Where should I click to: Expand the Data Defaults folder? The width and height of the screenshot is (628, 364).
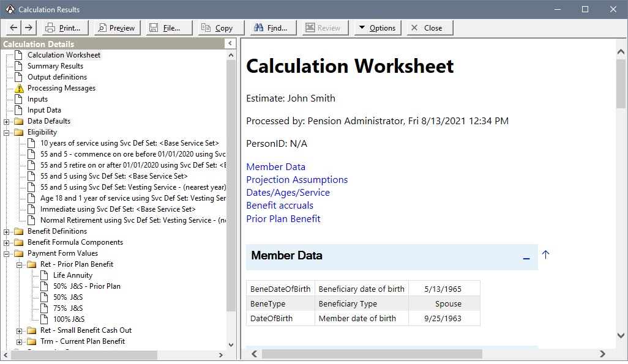7,121
